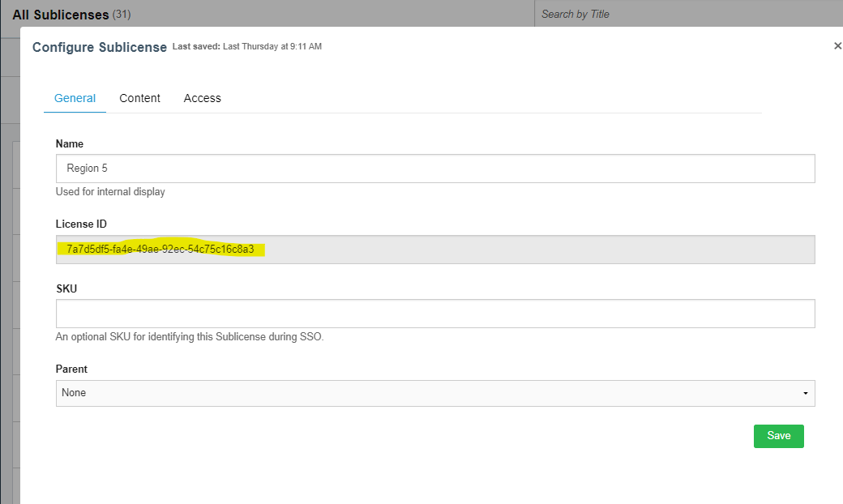Image resolution: width=843 pixels, height=504 pixels.
Task: Click the SKU field label
Action: (66, 288)
